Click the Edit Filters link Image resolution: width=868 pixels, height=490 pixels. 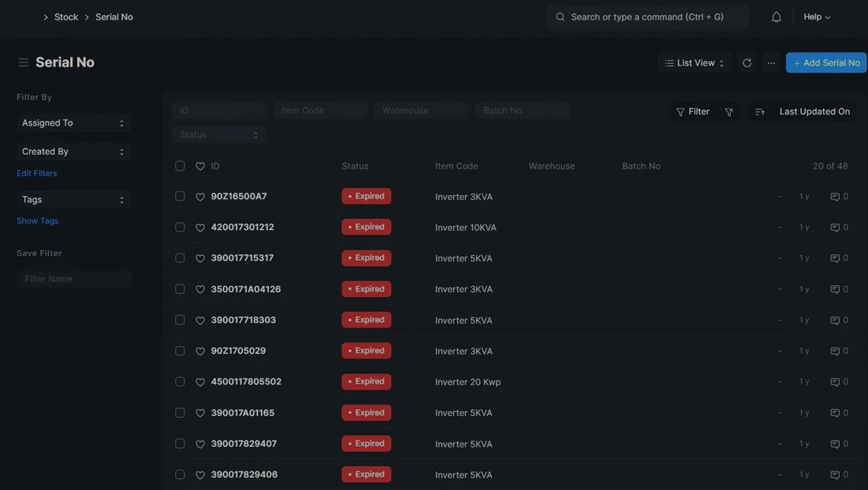pyautogui.click(x=37, y=173)
